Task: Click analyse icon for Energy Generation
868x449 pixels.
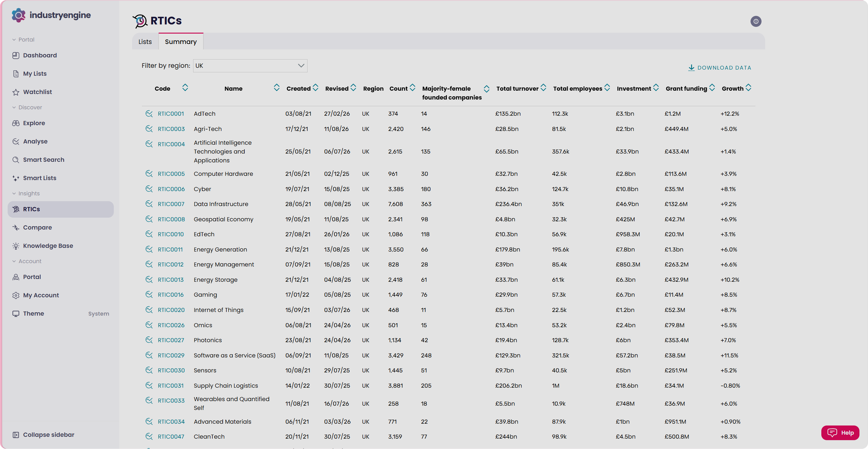Action: click(149, 249)
